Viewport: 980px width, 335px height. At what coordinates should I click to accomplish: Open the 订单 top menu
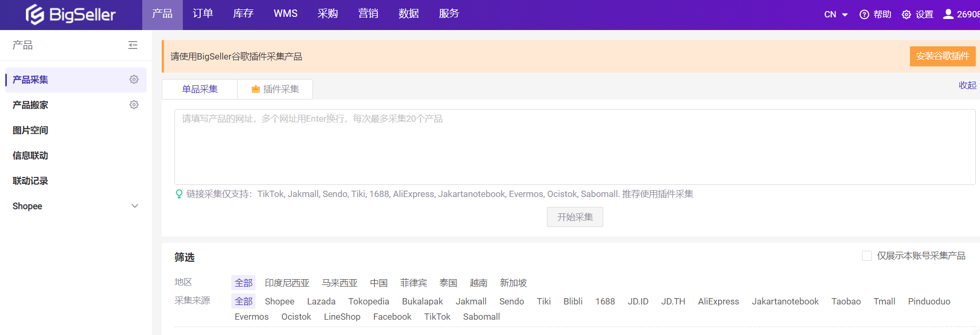203,14
